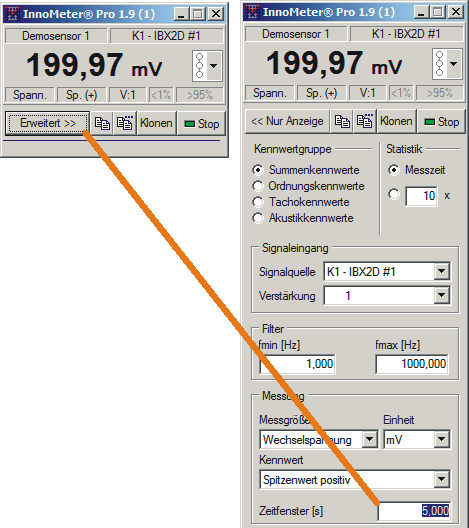Screen dimensions: 469x528
Task: Select the Ordnungskennwerte radio button
Action: point(258,186)
